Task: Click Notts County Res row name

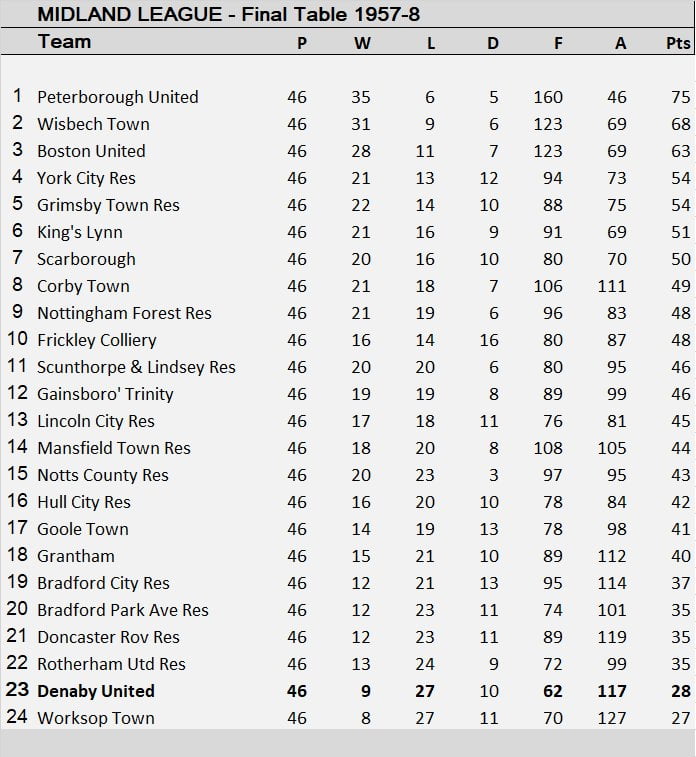Action: [x=102, y=475]
